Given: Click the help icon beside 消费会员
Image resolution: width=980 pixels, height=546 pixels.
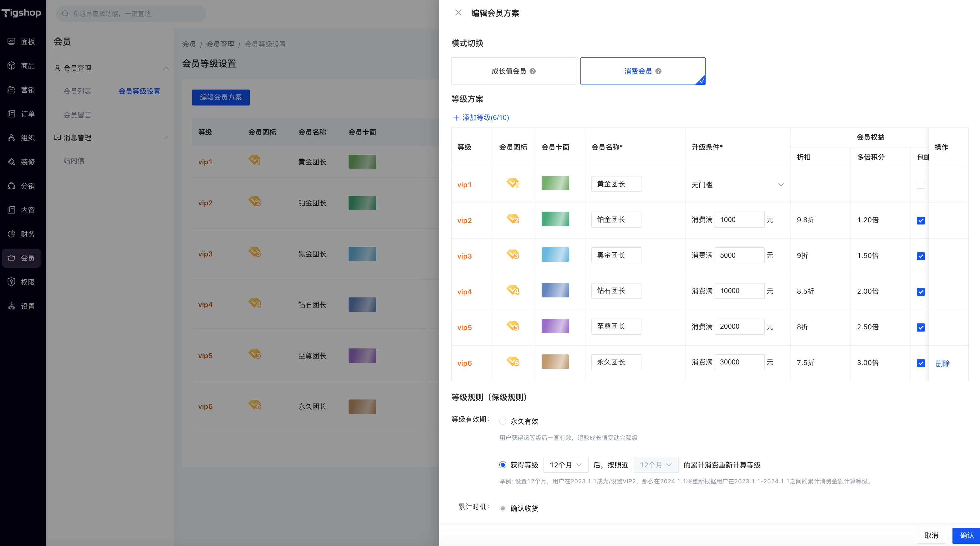Looking at the screenshot, I should (658, 71).
